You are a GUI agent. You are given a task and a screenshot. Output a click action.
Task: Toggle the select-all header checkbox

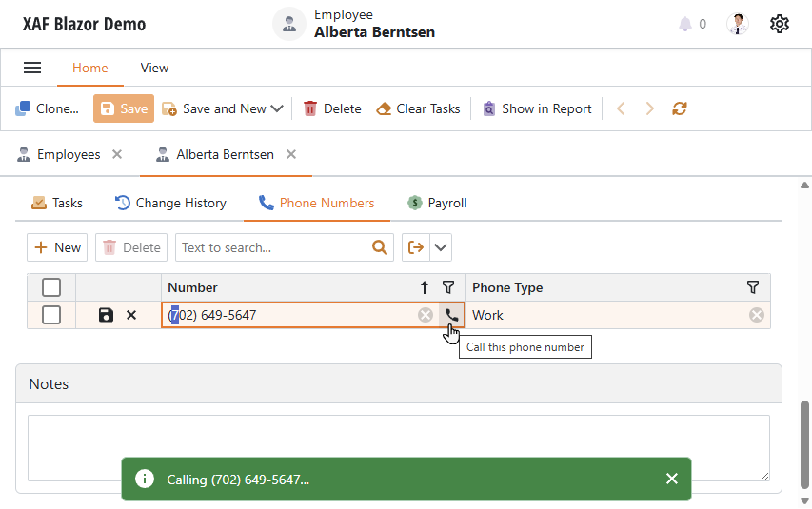[51, 287]
